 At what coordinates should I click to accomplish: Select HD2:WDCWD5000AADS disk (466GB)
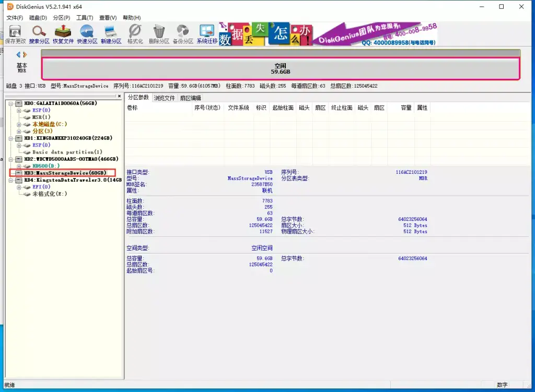click(x=71, y=159)
